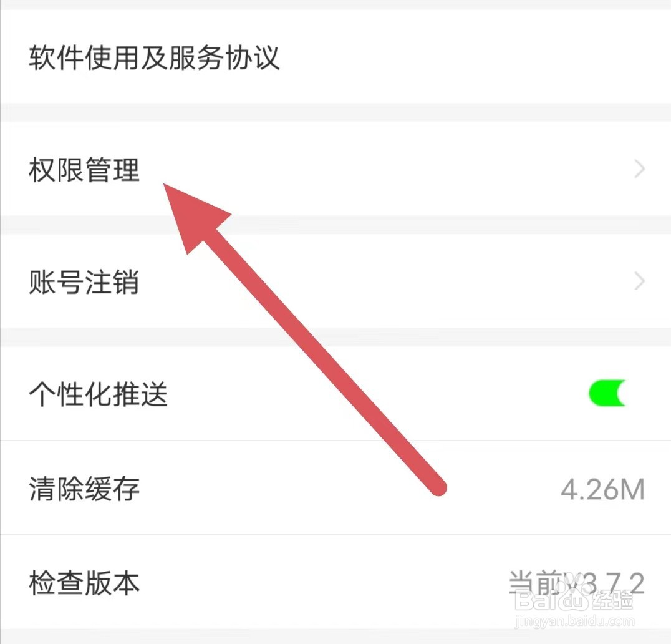Viewport: 671px width, 644px height.
Task: Tap 检查版本 to check for updates
Action: click(335, 582)
